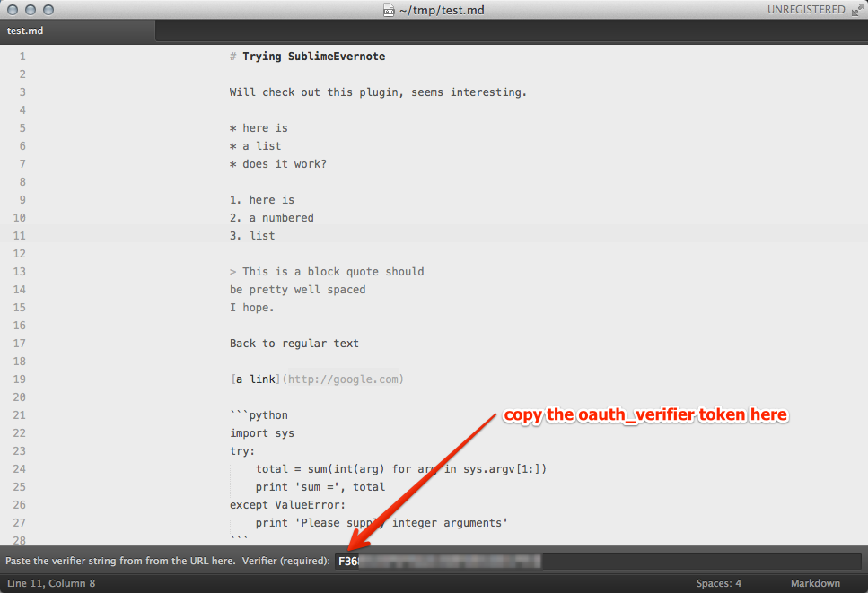Click line number 1 in gutter
The image size is (868, 593).
pyautogui.click(x=22, y=57)
